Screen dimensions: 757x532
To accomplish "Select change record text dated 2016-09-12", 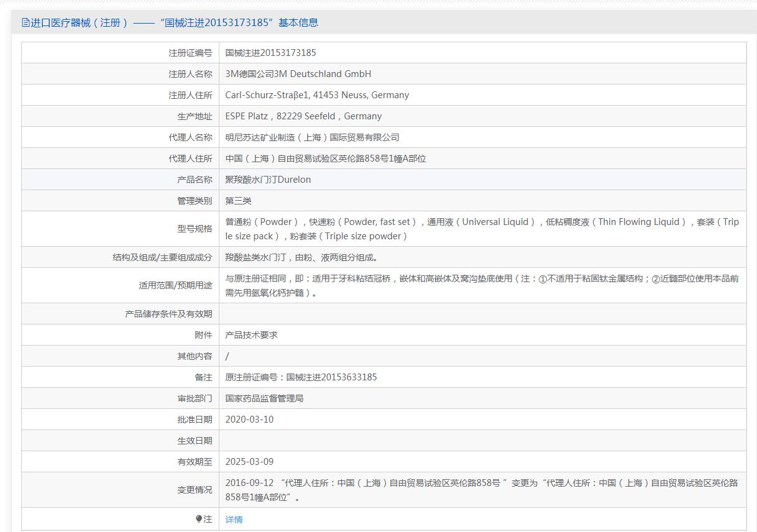I will (482, 490).
